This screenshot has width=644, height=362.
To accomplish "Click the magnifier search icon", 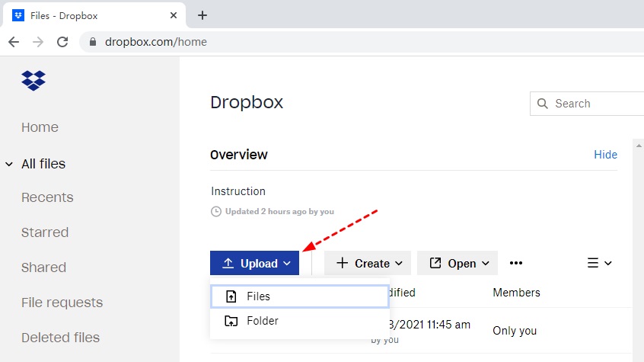I will pyautogui.click(x=543, y=104).
